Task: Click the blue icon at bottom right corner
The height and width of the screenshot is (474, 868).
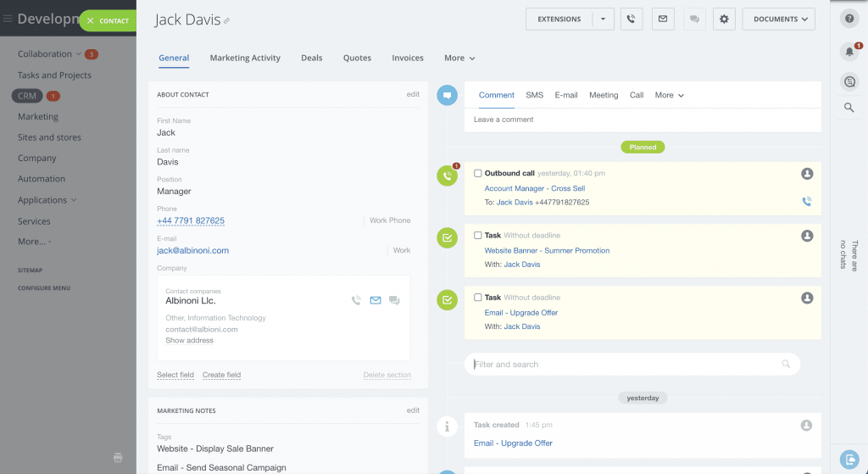Action: pos(849,459)
